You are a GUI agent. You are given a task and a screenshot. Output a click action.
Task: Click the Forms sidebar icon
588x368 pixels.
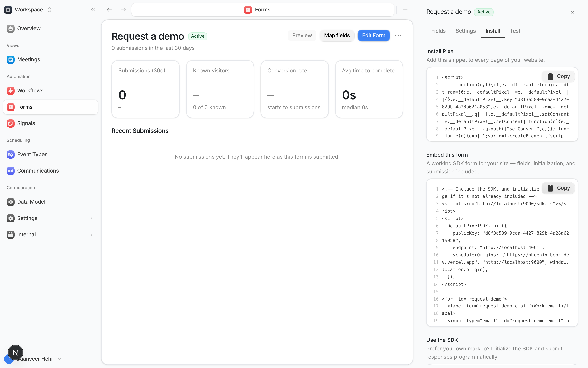pyautogui.click(x=10, y=107)
